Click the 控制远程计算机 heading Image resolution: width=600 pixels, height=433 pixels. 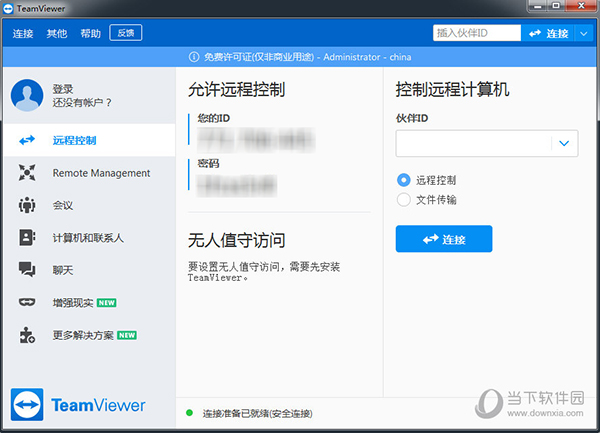point(452,90)
